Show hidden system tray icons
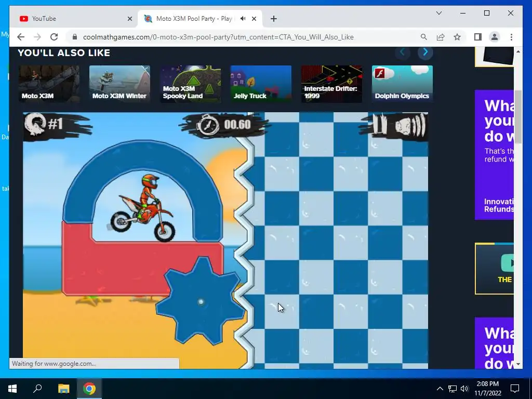The height and width of the screenshot is (399, 532). (x=440, y=389)
